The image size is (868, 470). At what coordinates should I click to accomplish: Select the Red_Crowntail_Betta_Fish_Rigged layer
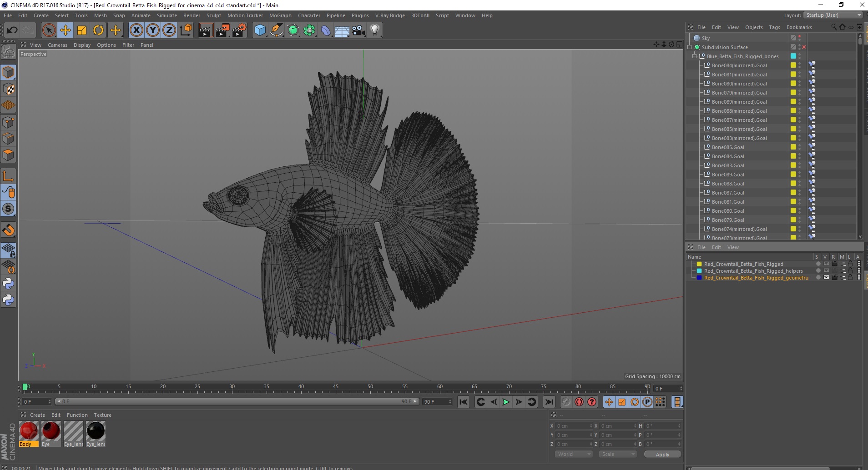tap(743, 264)
